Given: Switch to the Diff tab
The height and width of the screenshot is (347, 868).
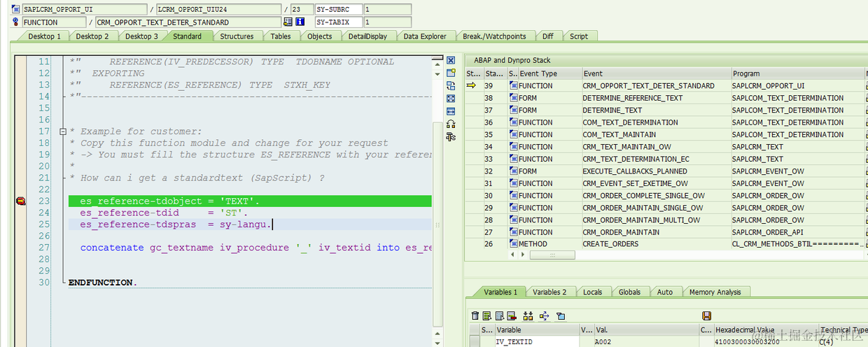Looking at the screenshot, I should pos(547,36).
